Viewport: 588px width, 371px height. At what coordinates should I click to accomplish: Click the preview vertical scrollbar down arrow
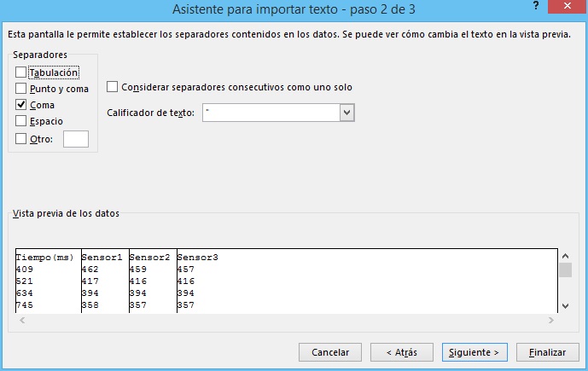pos(564,305)
